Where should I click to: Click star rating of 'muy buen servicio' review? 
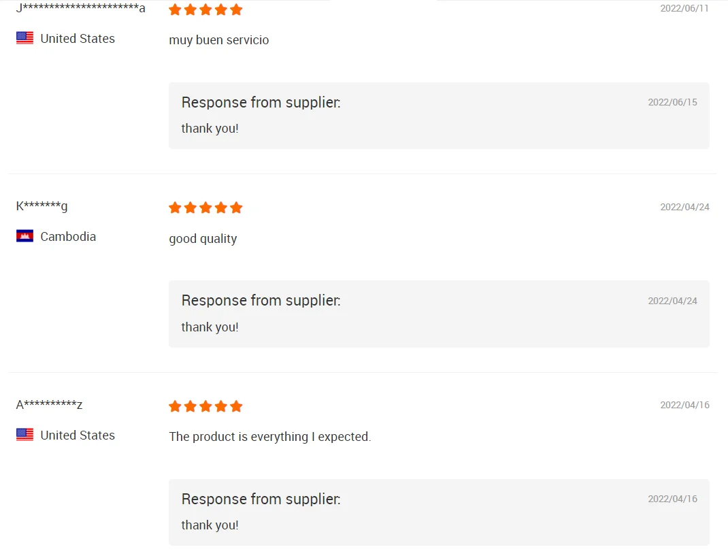pyautogui.click(x=205, y=10)
